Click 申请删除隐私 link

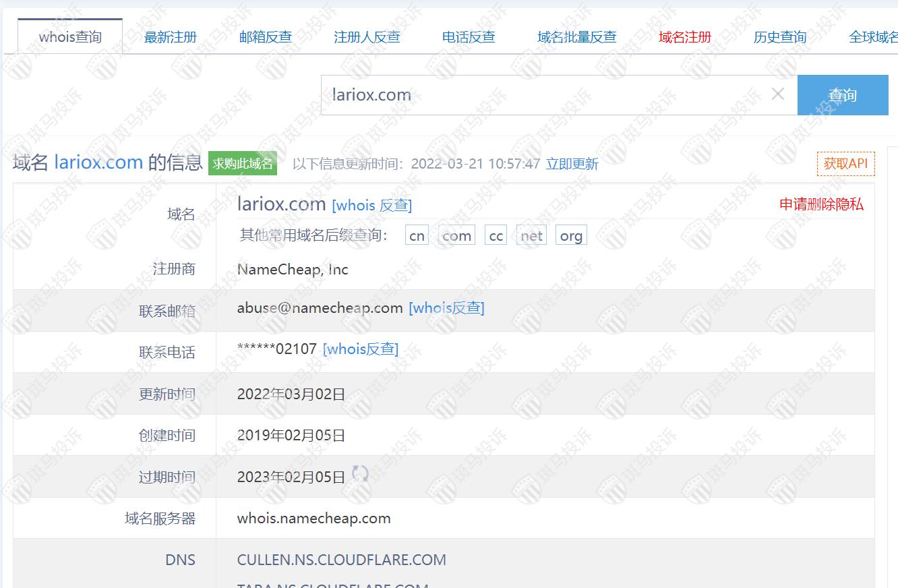(821, 204)
